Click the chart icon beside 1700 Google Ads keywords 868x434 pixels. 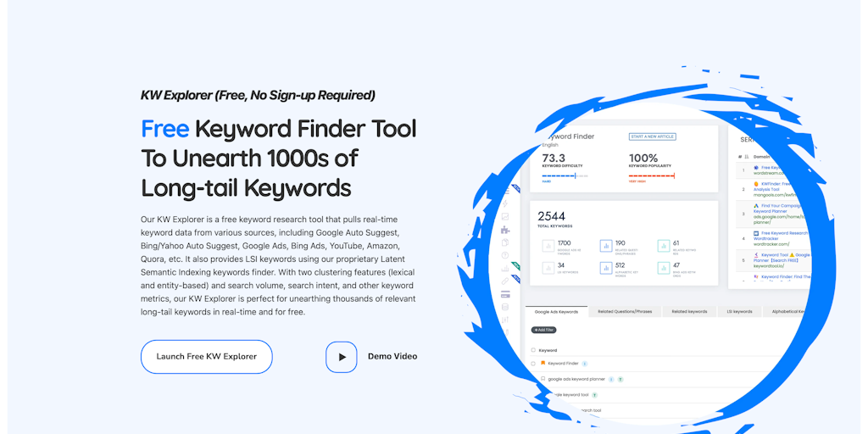click(548, 246)
